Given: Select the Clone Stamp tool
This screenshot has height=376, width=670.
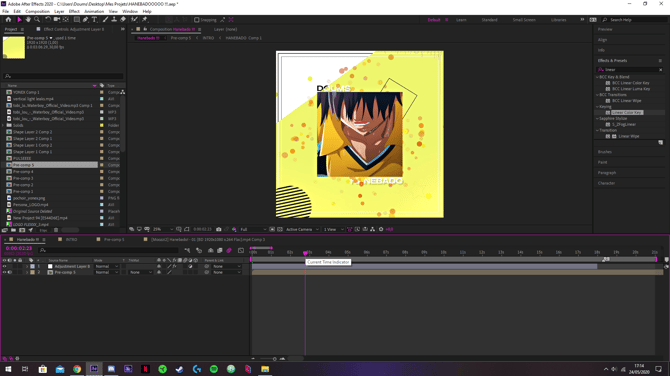Looking at the screenshot, I should tap(114, 20).
